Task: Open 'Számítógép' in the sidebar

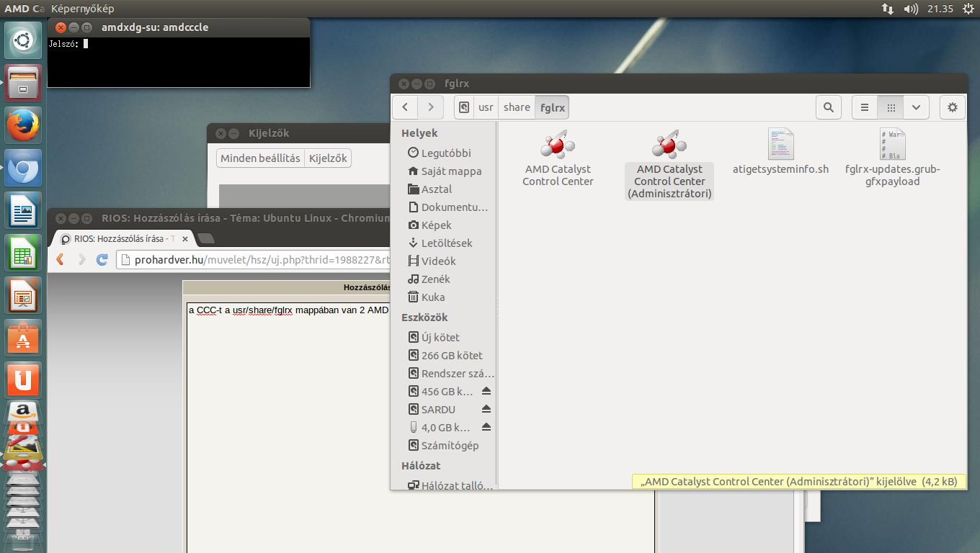Action: click(x=444, y=445)
